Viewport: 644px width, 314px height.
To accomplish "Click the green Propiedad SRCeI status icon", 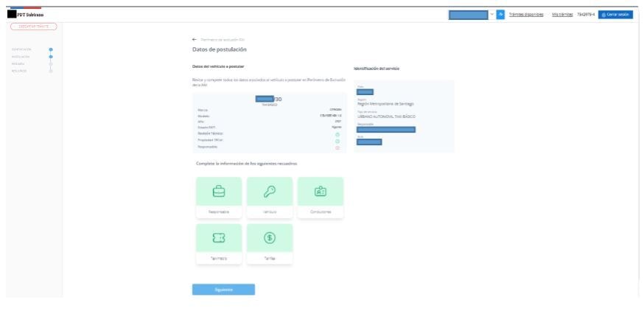I will point(337,141).
